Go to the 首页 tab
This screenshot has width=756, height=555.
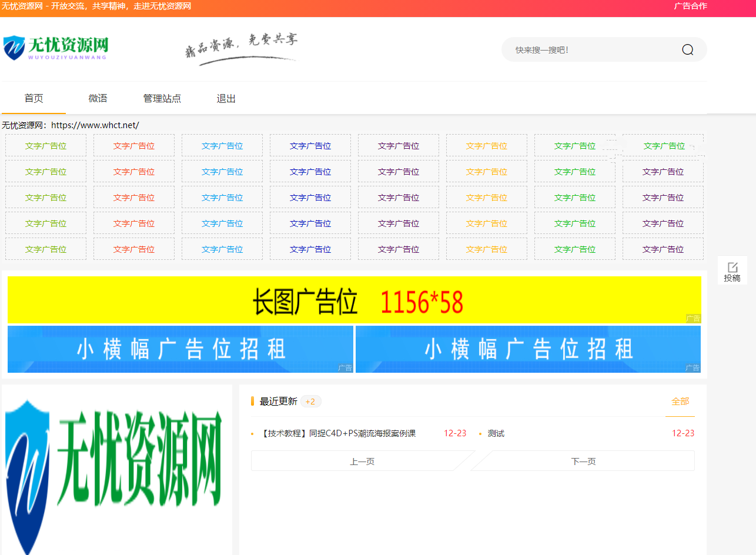pyautogui.click(x=34, y=99)
